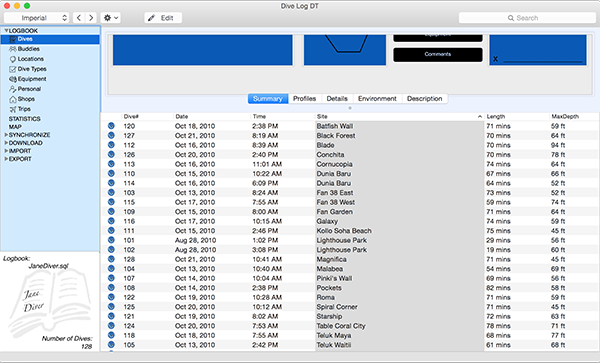Open the Shops house icon
600x363 pixels.
tap(13, 99)
